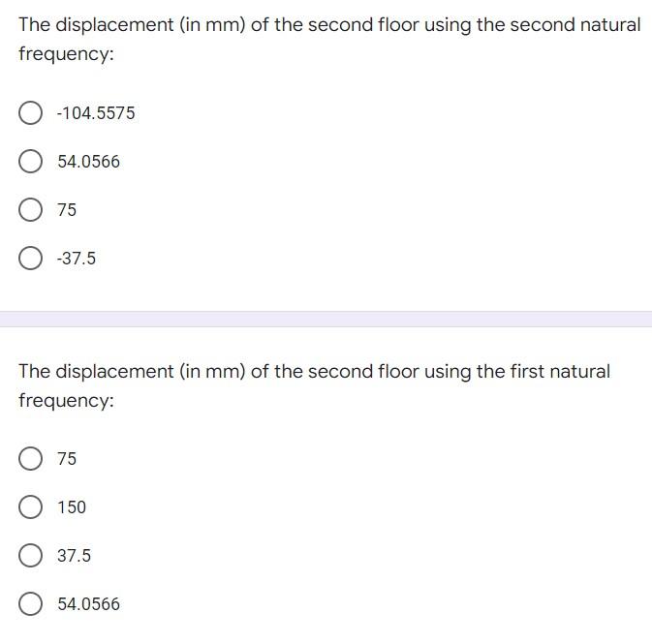Click 54.0566 label in second-frequency question

(88, 162)
